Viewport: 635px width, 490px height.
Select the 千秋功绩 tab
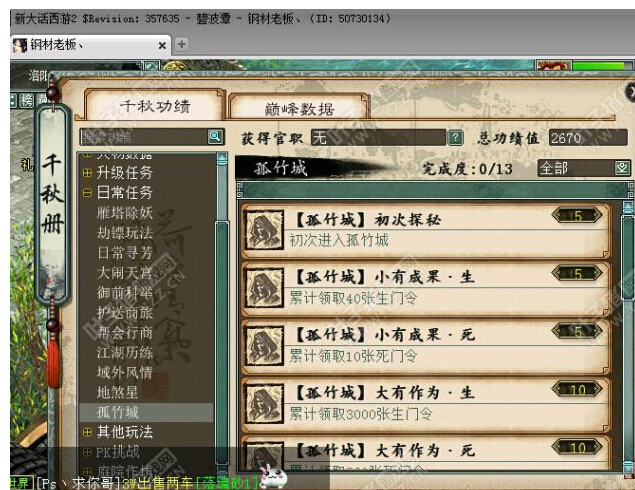click(155, 106)
